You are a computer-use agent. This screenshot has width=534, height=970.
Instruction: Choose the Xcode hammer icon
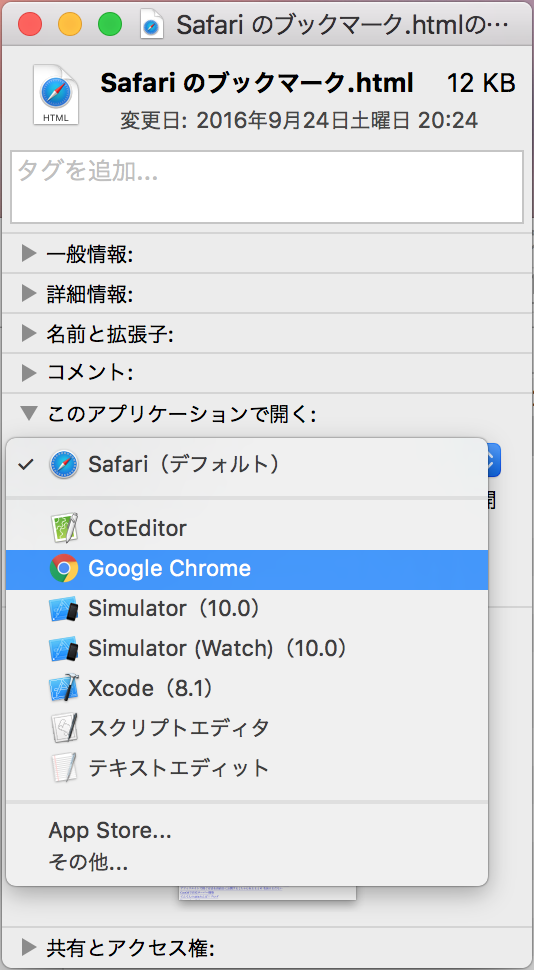coord(64,689)
